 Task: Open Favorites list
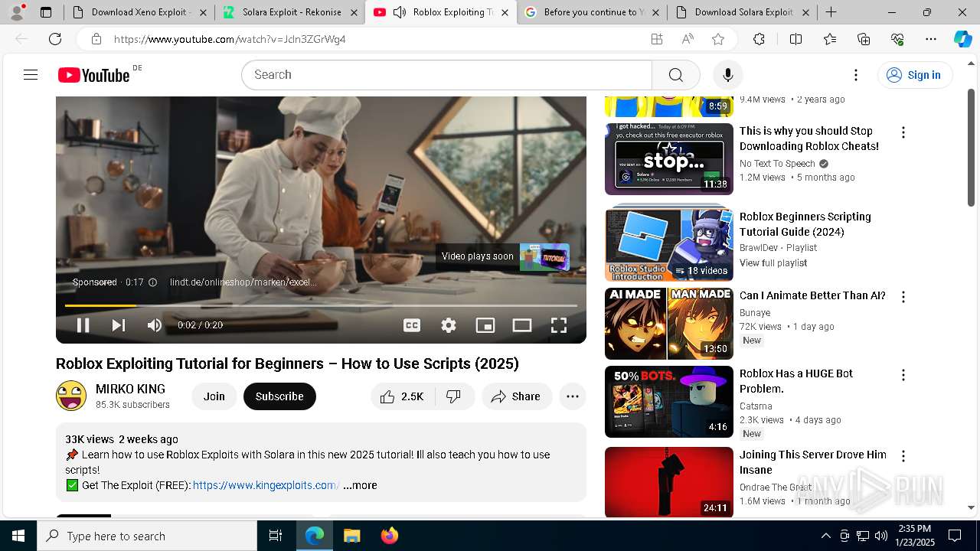pyautogui.click(x=830, y=39)
